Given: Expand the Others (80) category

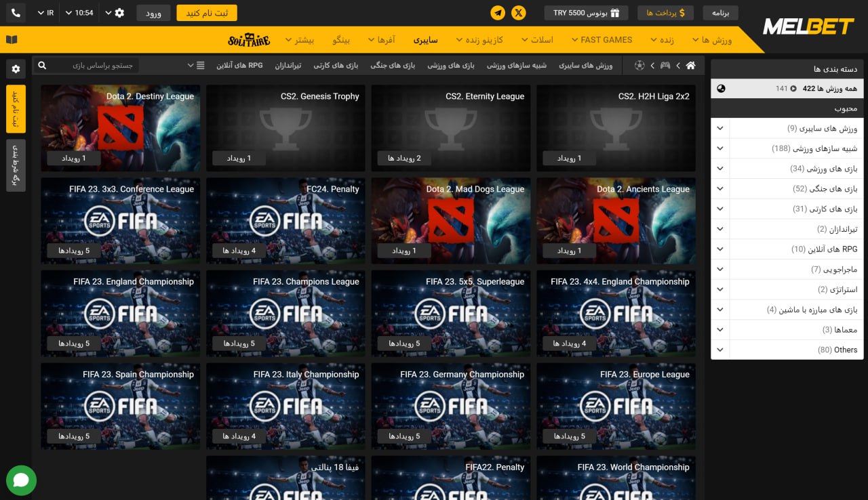Looking at the screenshot, I should click(x=720, y=350).
